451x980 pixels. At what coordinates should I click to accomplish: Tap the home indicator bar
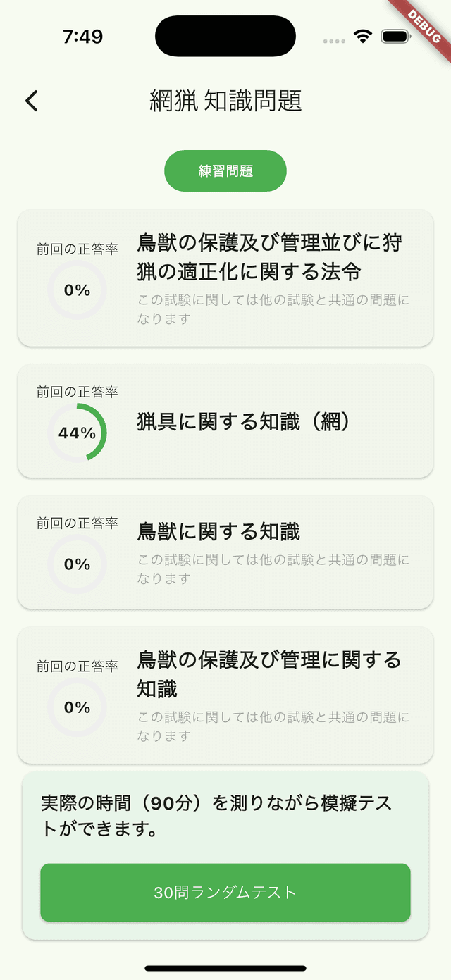pyautogui.click(x=225, y=969)
